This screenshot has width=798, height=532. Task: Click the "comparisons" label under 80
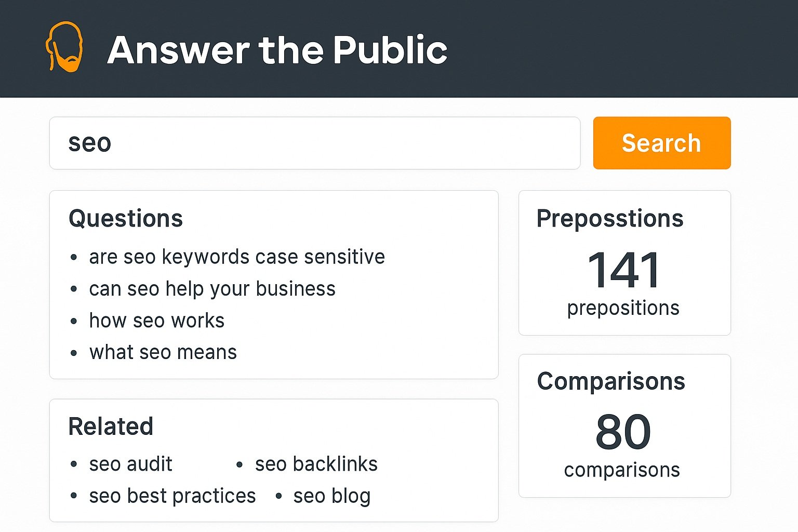click(x=622, y=470)
